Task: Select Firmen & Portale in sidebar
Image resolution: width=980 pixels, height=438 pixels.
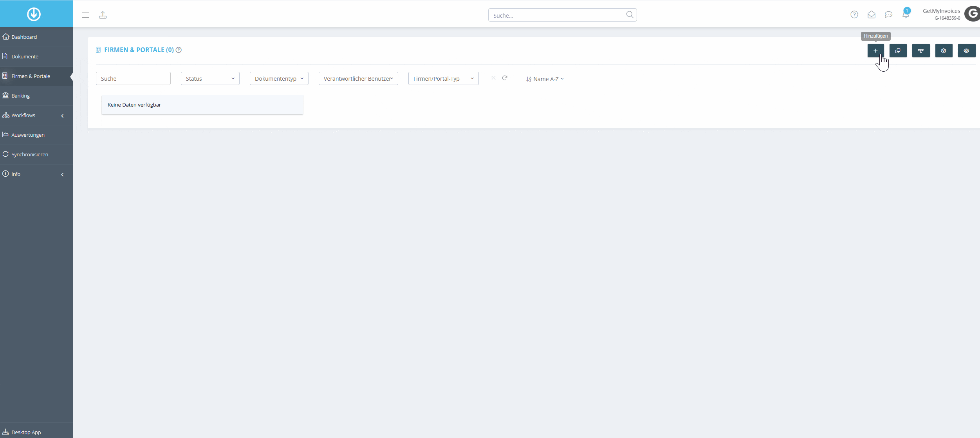Action: tap(36, 76)
